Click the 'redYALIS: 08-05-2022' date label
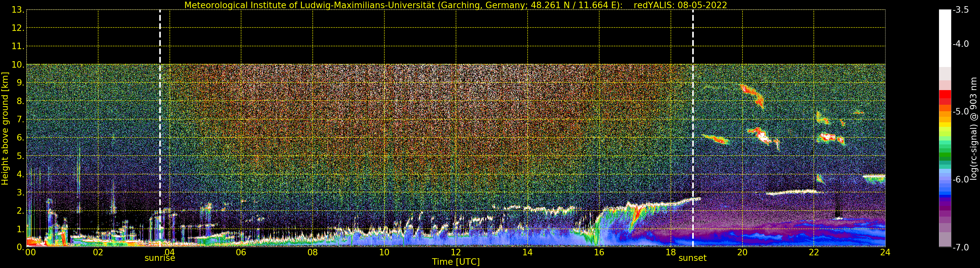The width and height of the screenshot is (980, 268). click(x=680, y=5)
